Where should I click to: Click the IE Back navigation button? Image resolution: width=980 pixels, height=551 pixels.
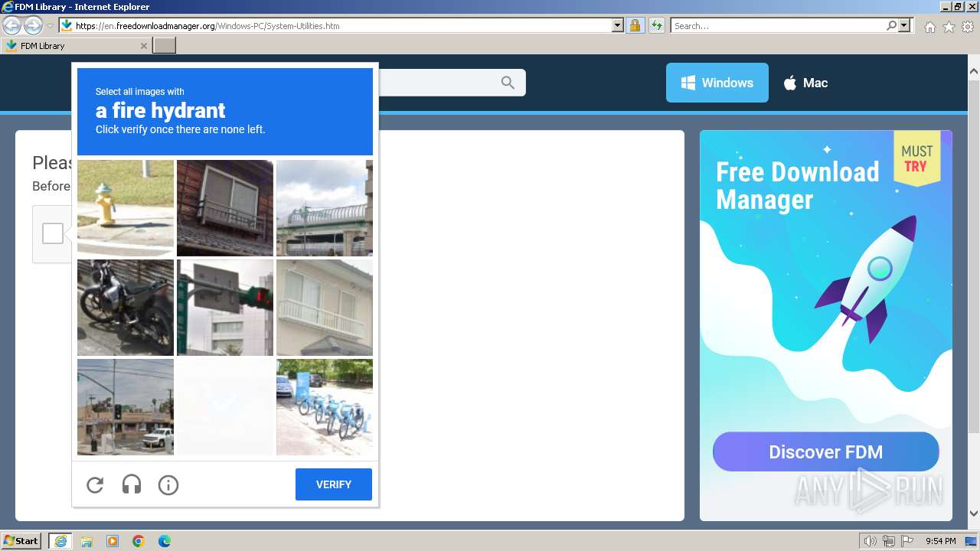pos(11,26)
